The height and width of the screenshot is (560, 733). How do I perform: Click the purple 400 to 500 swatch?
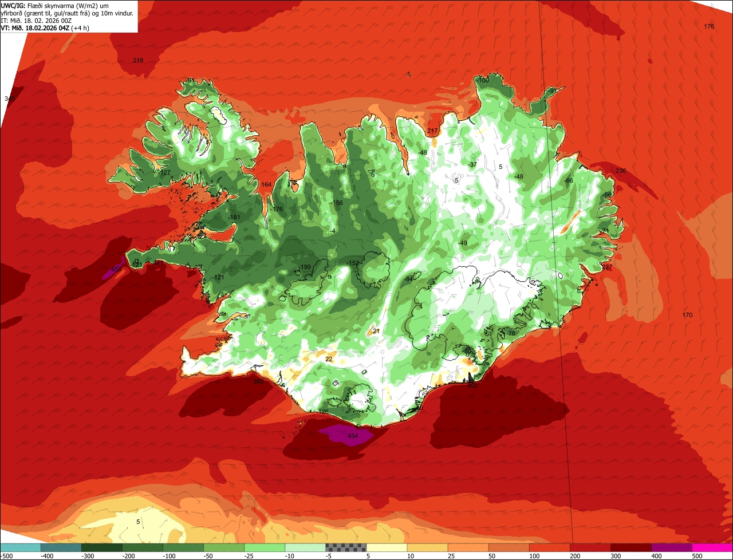[x=671, y=547]
